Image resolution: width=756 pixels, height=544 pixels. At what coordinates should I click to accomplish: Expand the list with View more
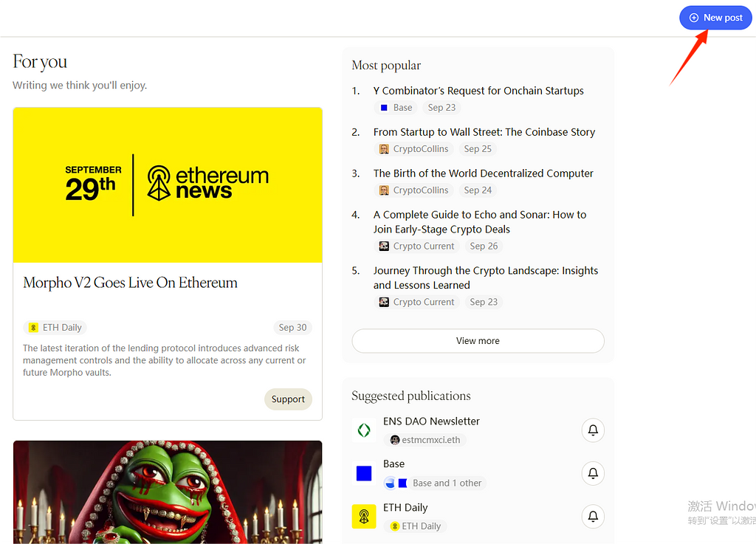(x=478, y=341)
